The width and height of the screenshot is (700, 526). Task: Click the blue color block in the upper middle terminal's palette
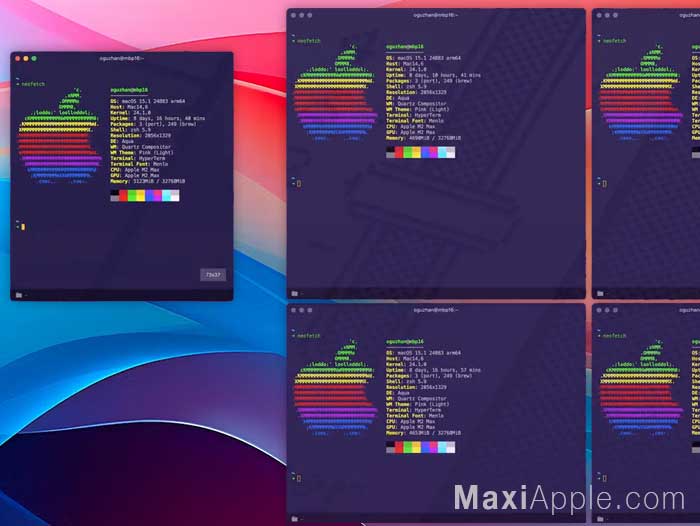click(x=425, y=152)
